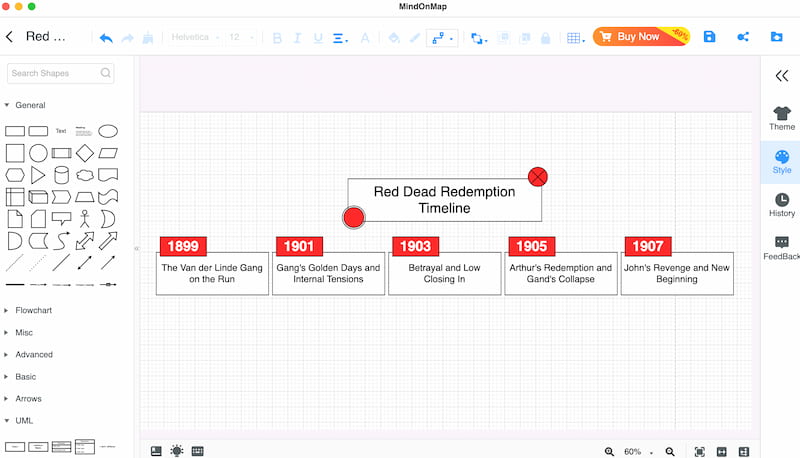Click the fill color bucket icon
The image size is (800, 458).
point(393,38)
